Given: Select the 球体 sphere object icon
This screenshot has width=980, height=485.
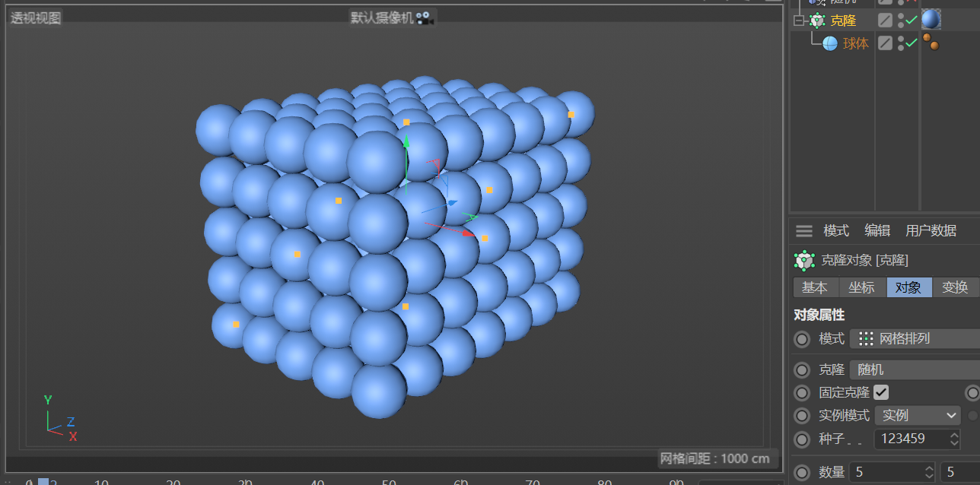Looking at the screenshot, I should (x=830, y=43).
